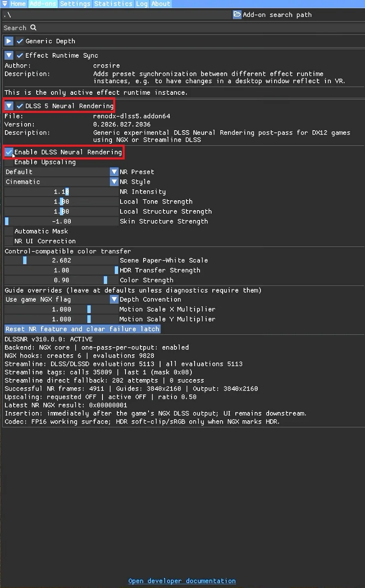The image size is (365, 588).
Task: Click the Control-compatible color transfer heading
Action: 68,251
